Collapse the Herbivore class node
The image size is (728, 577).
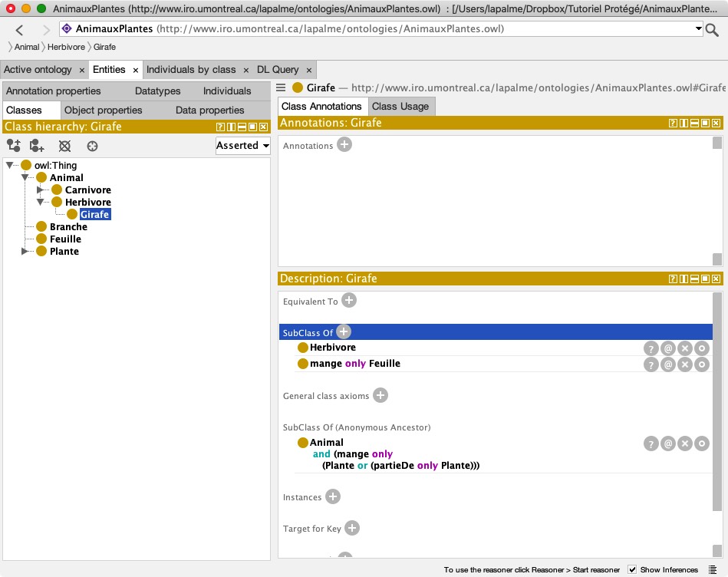(x=41, y=203)
